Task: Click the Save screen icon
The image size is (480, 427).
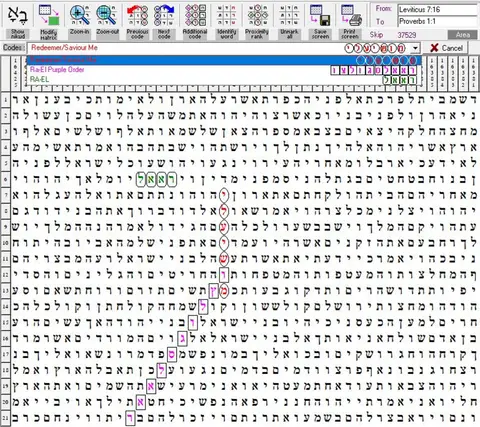Action: (320, 15)
